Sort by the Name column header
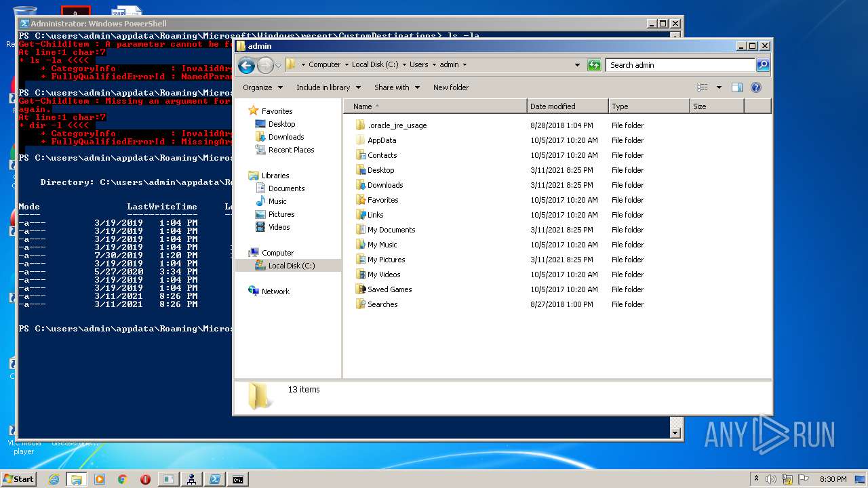This screenshot has height=488, width=868. coord(435,106)
